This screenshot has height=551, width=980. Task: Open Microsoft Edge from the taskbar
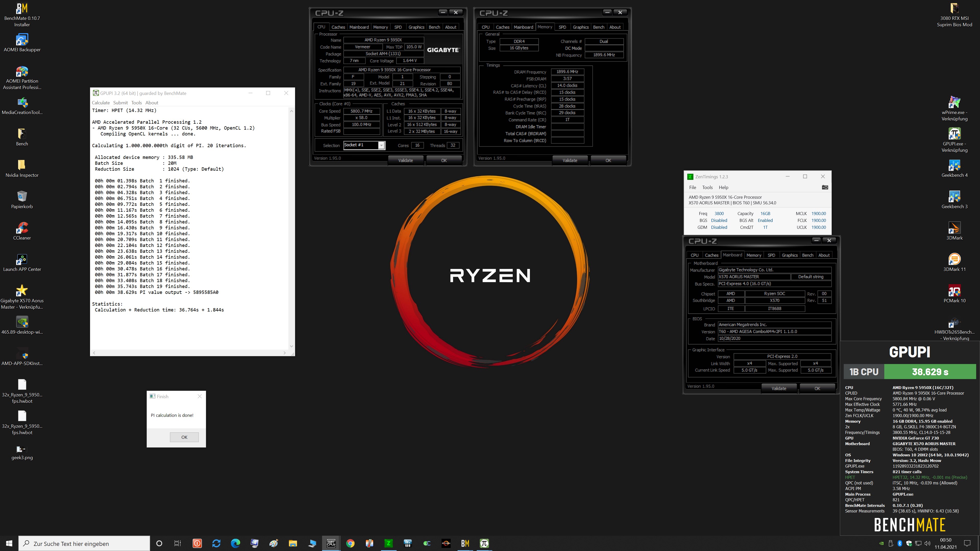point(236,543)
